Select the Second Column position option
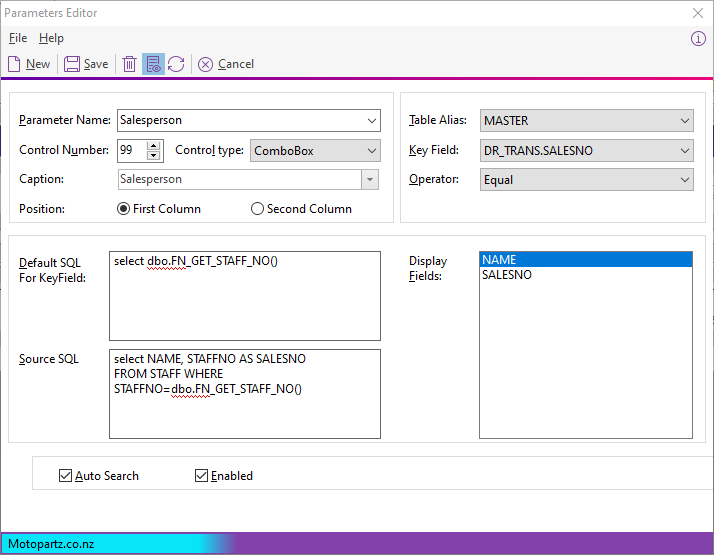 pyautogui.click(x=258, y=209)
